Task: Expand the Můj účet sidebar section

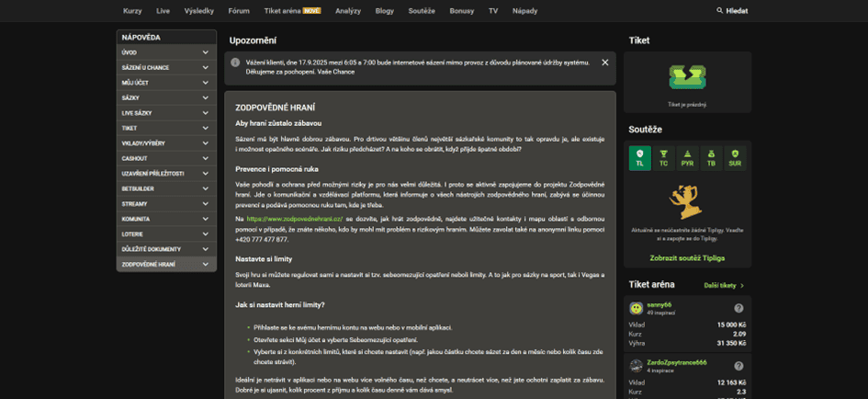Action: coord(166,83)
